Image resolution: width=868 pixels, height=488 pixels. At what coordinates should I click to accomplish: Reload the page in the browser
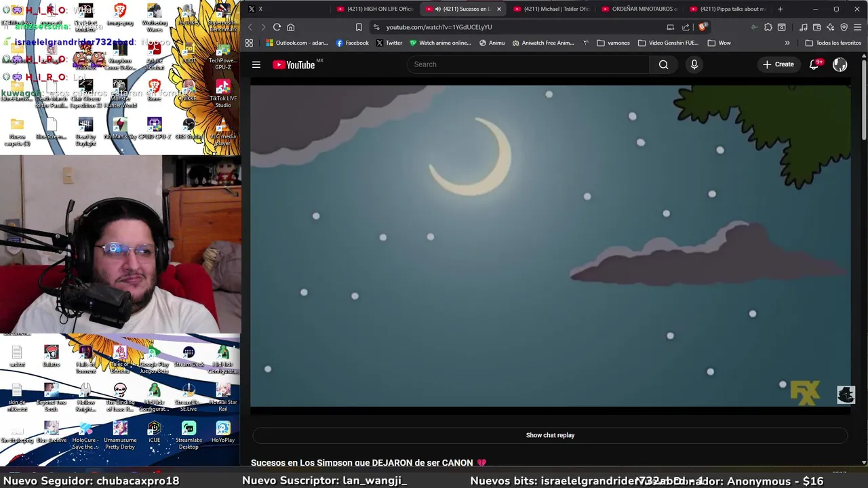277,27
